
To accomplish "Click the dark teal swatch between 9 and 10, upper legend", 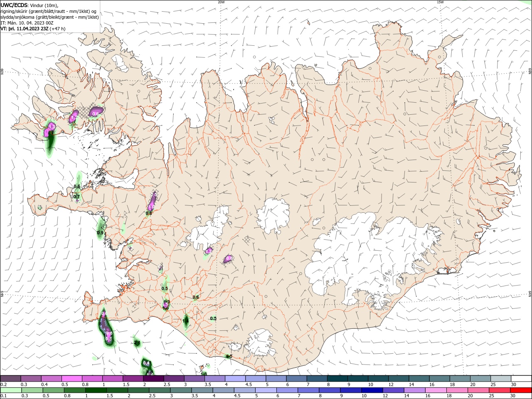I will (358, 379).
